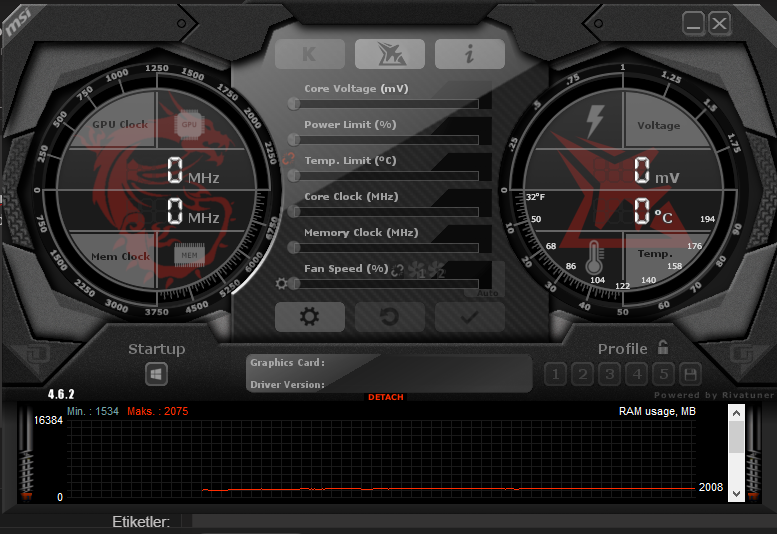Screen dimensions: 777x534
Task: Show system information via the i button
Action: click(x=470, y=54)
